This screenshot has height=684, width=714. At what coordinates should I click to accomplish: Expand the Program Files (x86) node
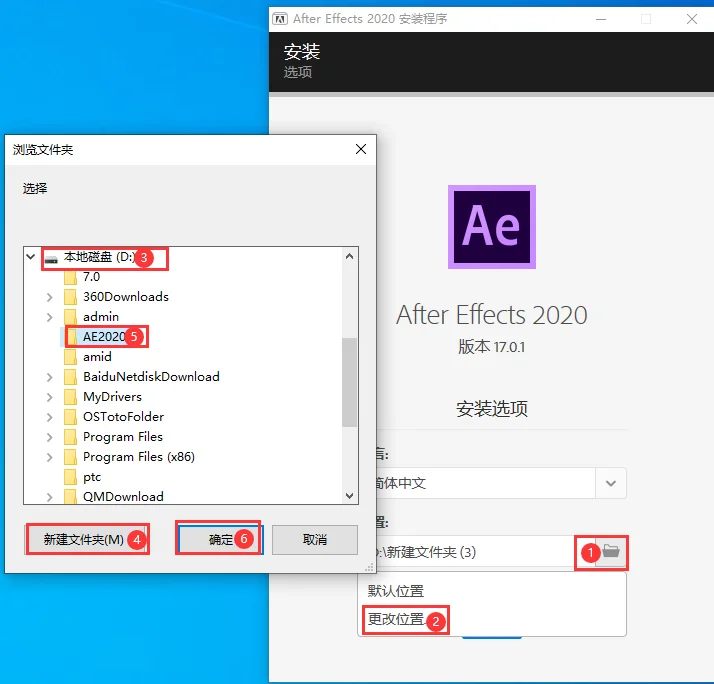coord(50,458)
